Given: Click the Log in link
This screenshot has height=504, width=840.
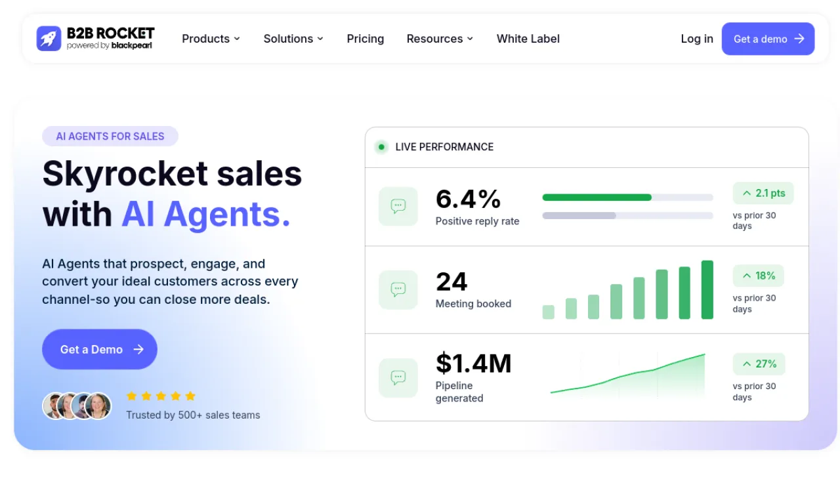Looking at the screenshot, I should [697, 39].
